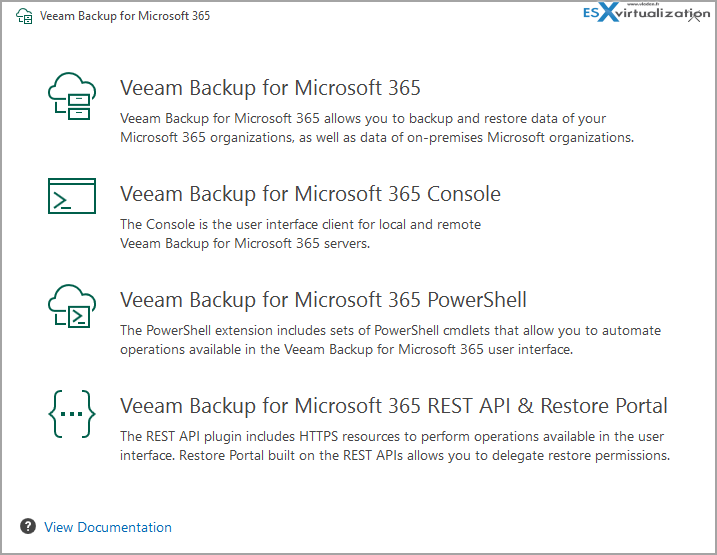The height and width of the screenshot is (555, 717).
Task: Open the View Documentation link
Action: point(108,527)
